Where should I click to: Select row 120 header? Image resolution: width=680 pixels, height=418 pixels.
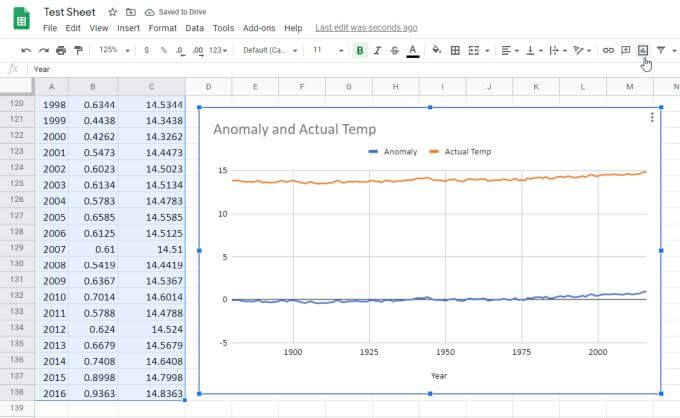[17, 104]
